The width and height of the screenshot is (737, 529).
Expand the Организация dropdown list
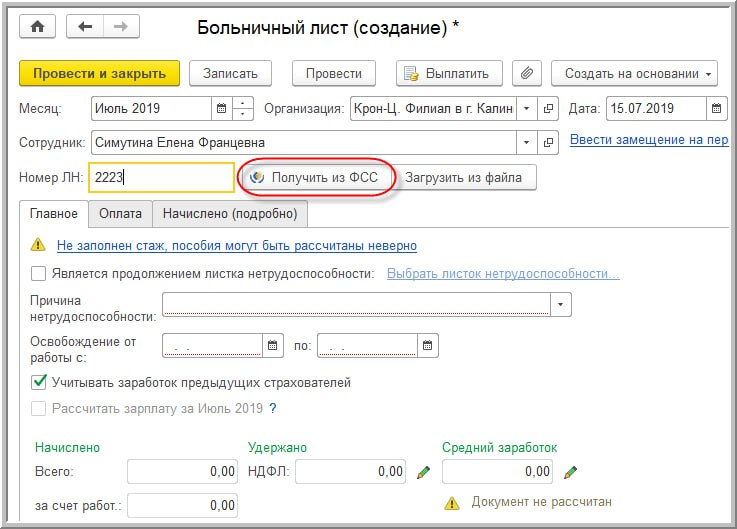[527, 109]
